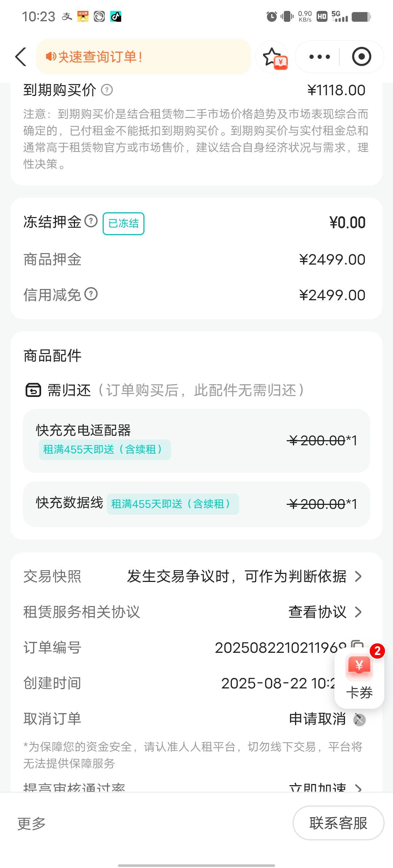Copy the order number with copy icon
393x868 pixels.
coord(357,644)
